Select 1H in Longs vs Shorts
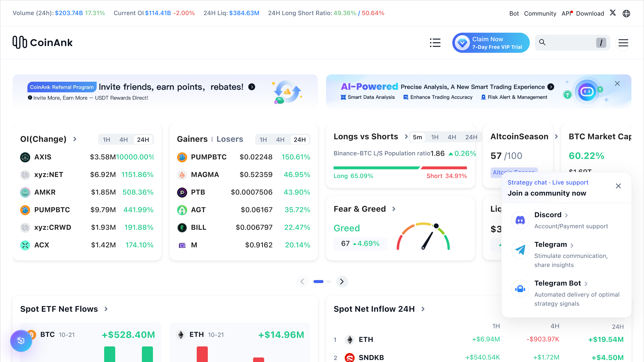This screenshot has height=362, width=644. [435, 137]
